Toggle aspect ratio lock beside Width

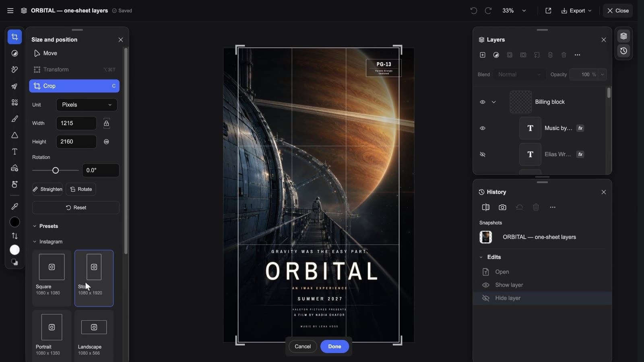106,123
